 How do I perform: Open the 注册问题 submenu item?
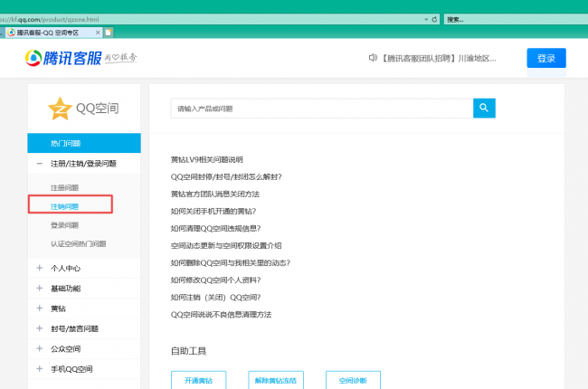pos(64,187)
